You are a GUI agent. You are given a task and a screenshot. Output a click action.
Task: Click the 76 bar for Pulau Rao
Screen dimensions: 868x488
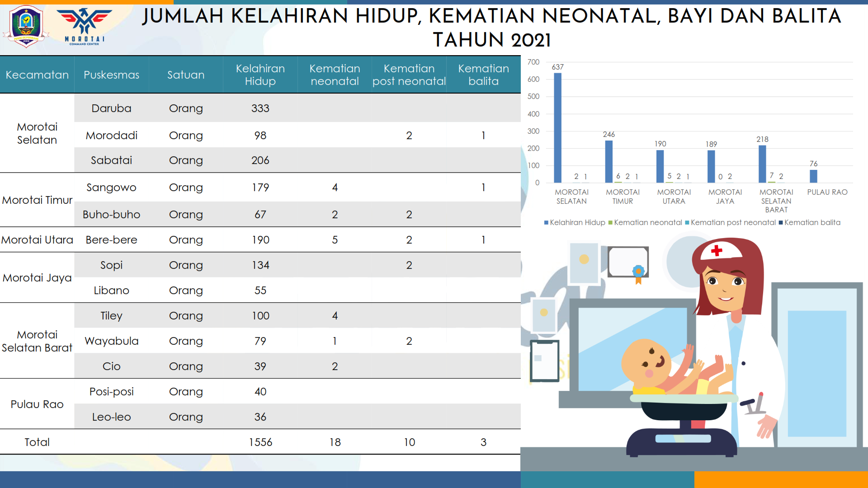coord(813,176)
